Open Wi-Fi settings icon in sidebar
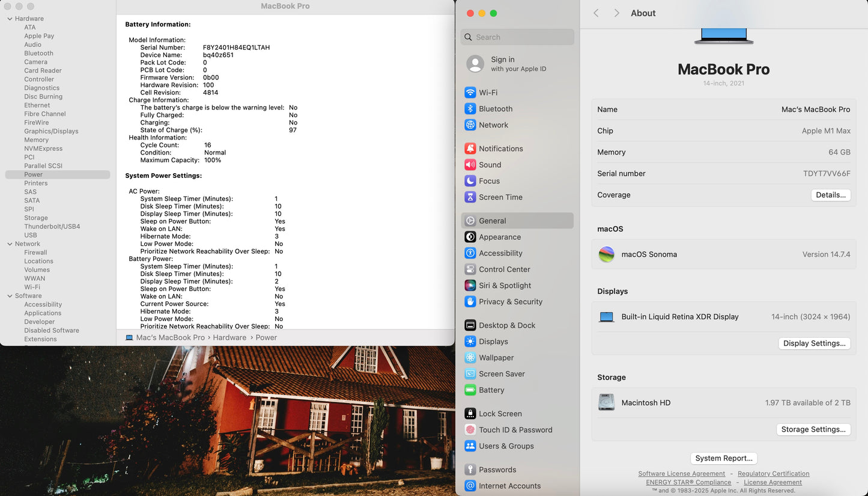The image size is (868, 496). pyautogui.click(x=470, y=93)
